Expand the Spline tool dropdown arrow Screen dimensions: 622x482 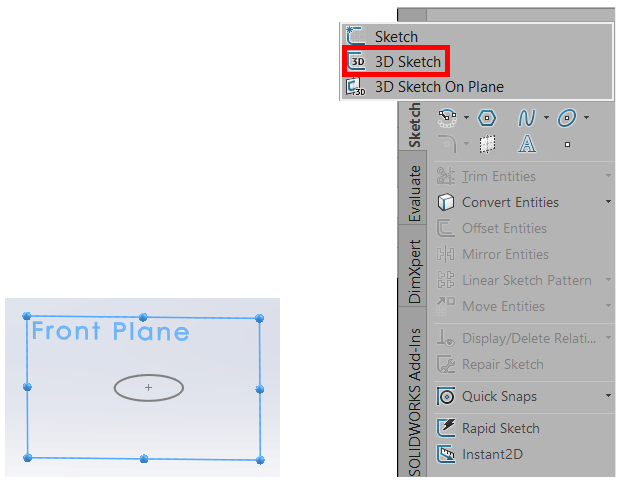click(x=546, y=117)
